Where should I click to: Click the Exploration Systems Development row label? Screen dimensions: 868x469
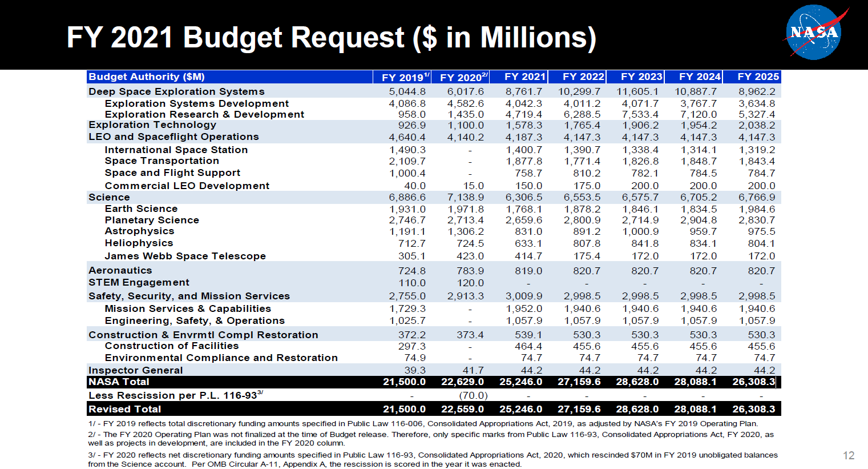[x=197, y=103]
